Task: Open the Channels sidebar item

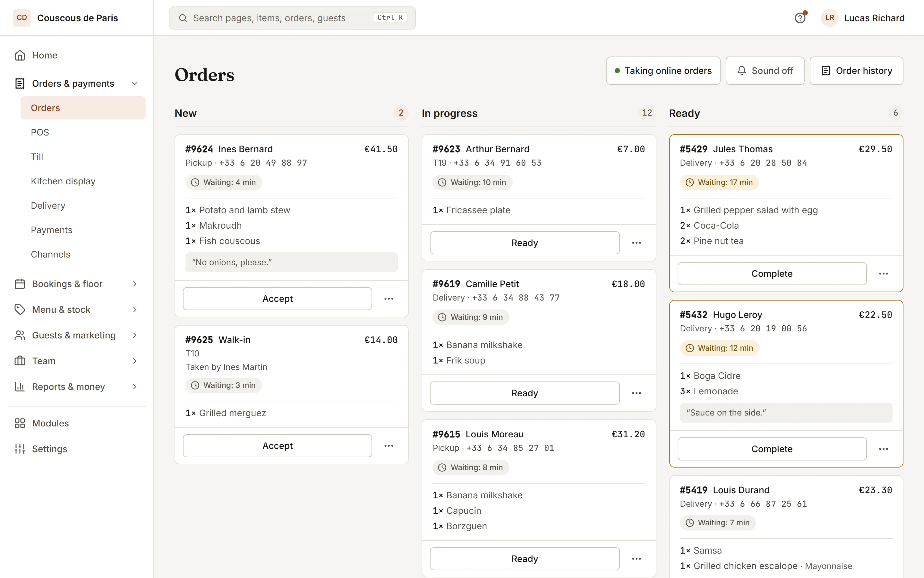Action: click(83, 255)
